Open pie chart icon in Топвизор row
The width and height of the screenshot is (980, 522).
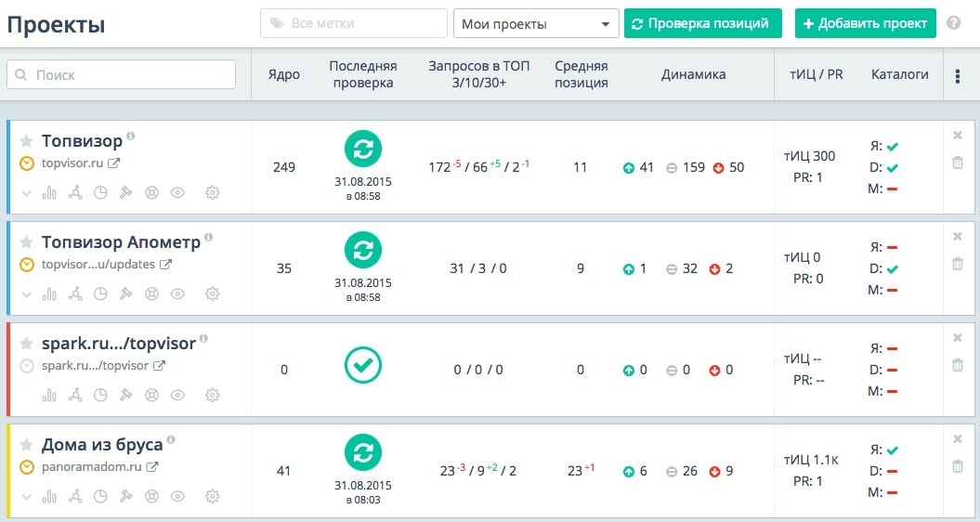click(x=100, y=192)
